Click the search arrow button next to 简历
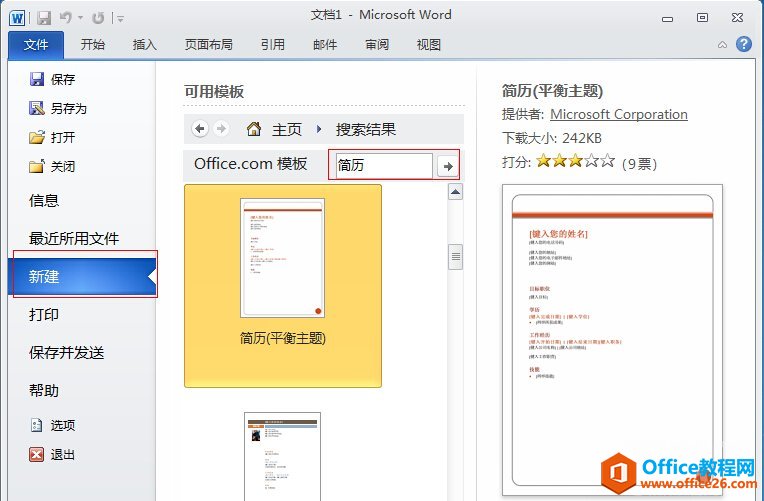 point(447,167)
